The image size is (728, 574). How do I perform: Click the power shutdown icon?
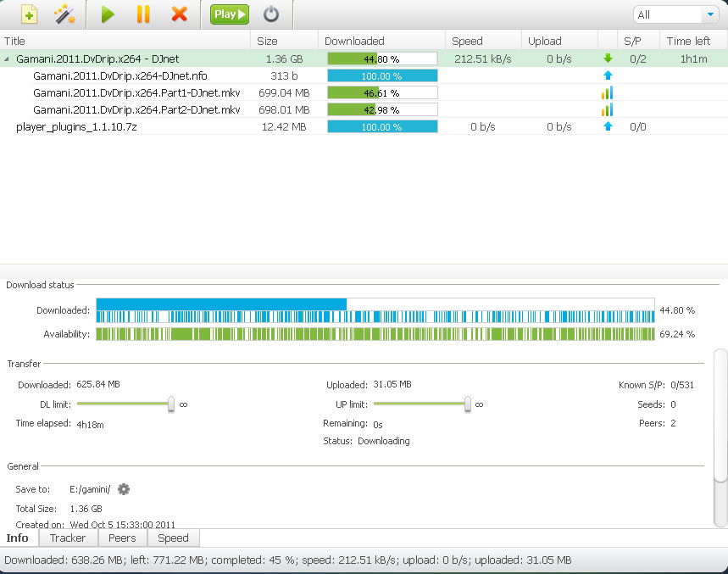pos(271,14)
